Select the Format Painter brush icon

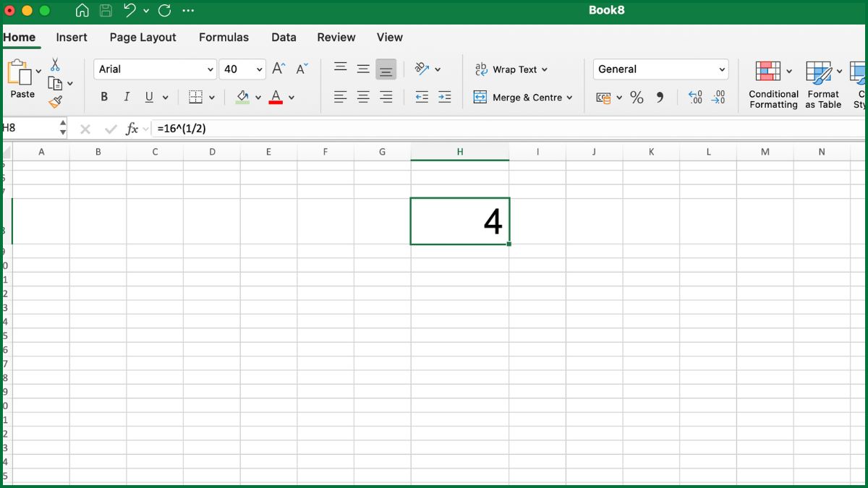[55, 102]
